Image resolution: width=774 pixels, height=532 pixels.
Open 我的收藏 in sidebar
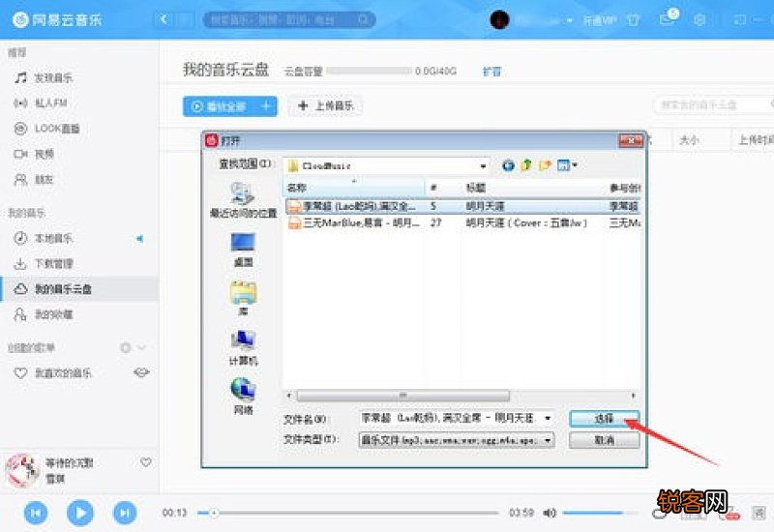click(44, 314)
